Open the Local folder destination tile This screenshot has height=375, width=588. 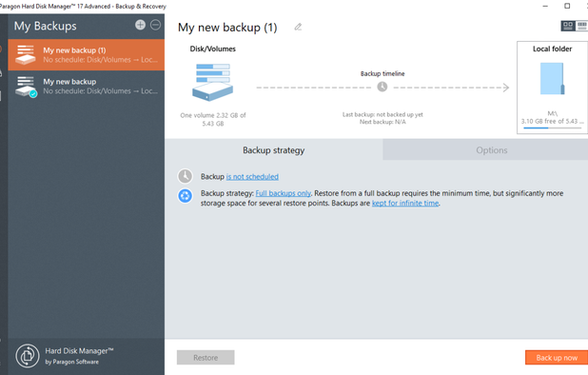click(x=553, y=88)
